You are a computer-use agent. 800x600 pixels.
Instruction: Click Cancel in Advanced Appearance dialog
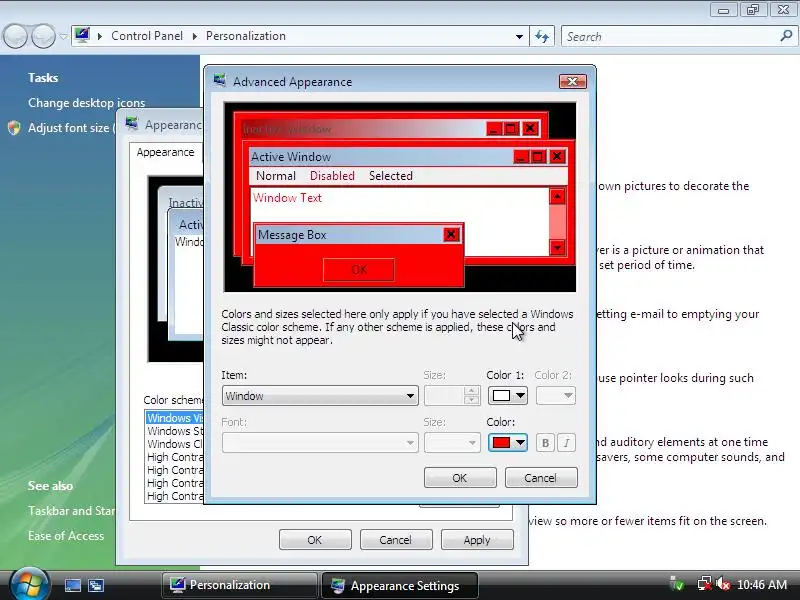click(541, 478)
